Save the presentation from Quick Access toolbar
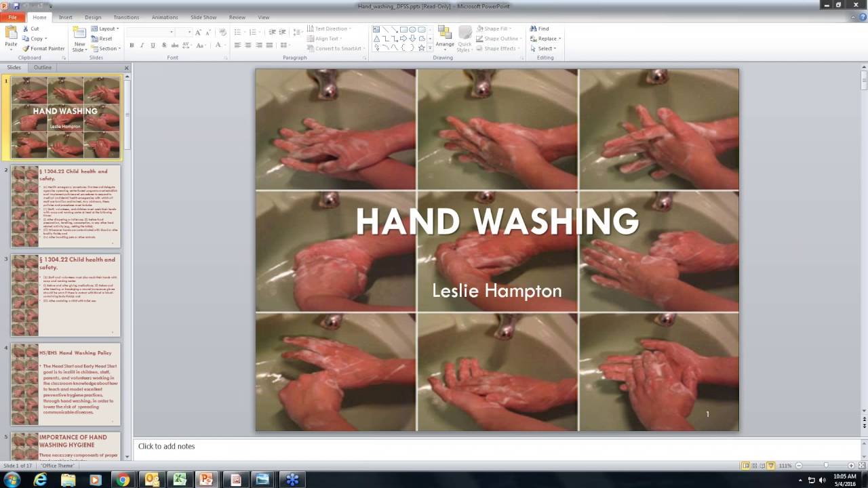Viewport: 868px width, 488px height. click(x=16, y=5)
